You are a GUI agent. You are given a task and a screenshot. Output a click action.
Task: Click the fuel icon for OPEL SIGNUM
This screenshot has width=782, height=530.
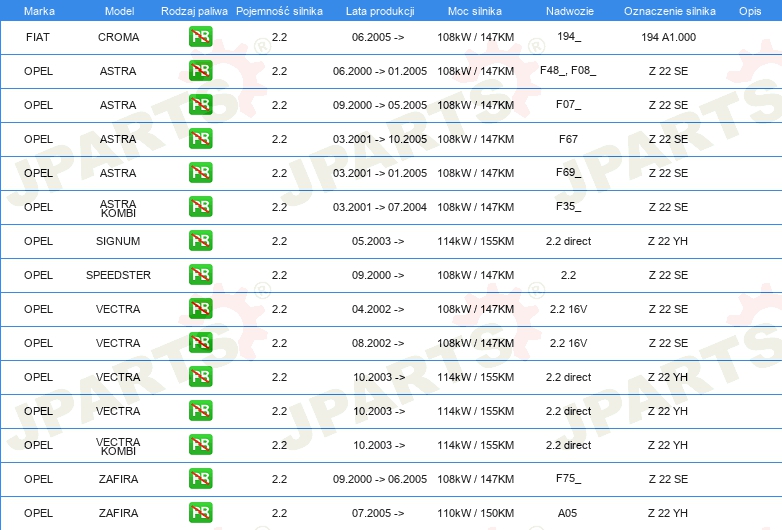click(x=200, y=241)
